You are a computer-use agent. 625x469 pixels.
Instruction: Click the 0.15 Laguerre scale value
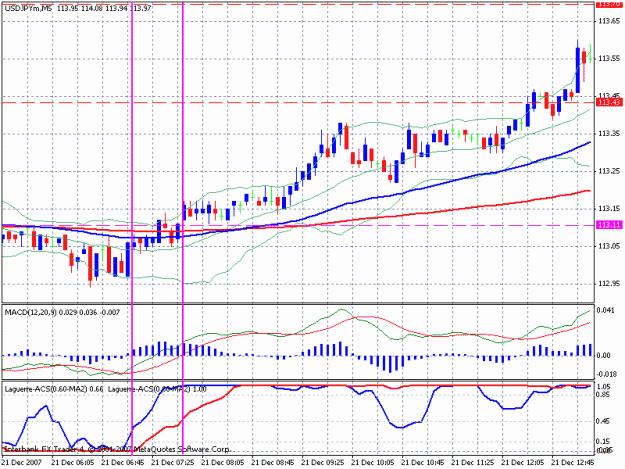605,441
